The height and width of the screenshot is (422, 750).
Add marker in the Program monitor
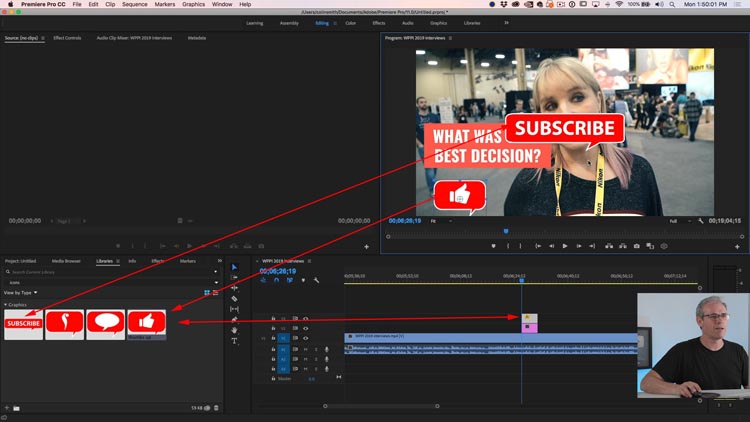[x=494, y=246]
